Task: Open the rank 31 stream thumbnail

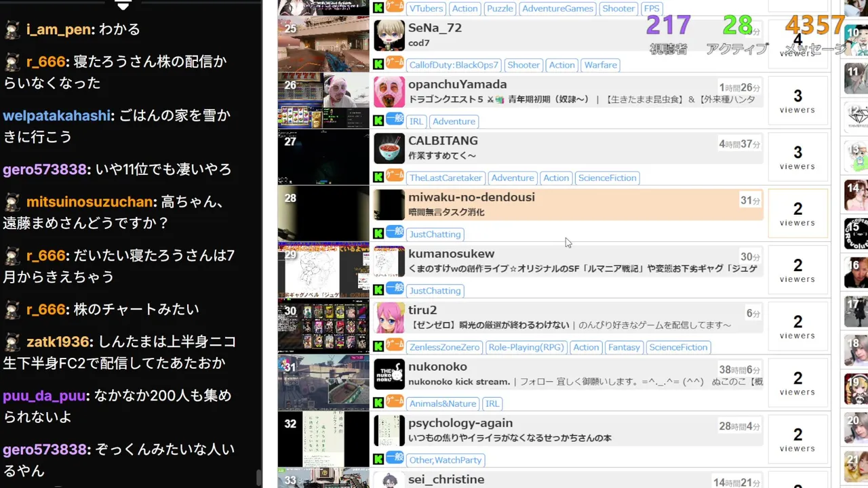Action: (x=323, y=382)
